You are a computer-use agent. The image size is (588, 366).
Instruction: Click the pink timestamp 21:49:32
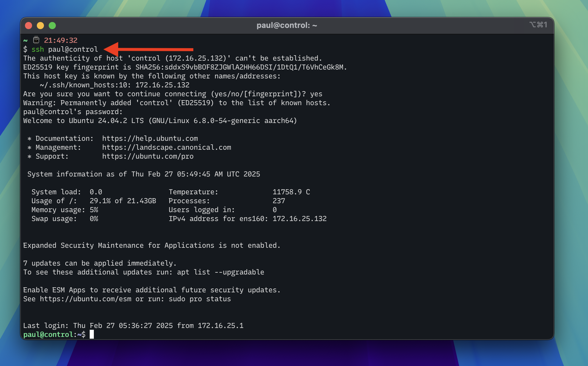click(x=60, y=40)
